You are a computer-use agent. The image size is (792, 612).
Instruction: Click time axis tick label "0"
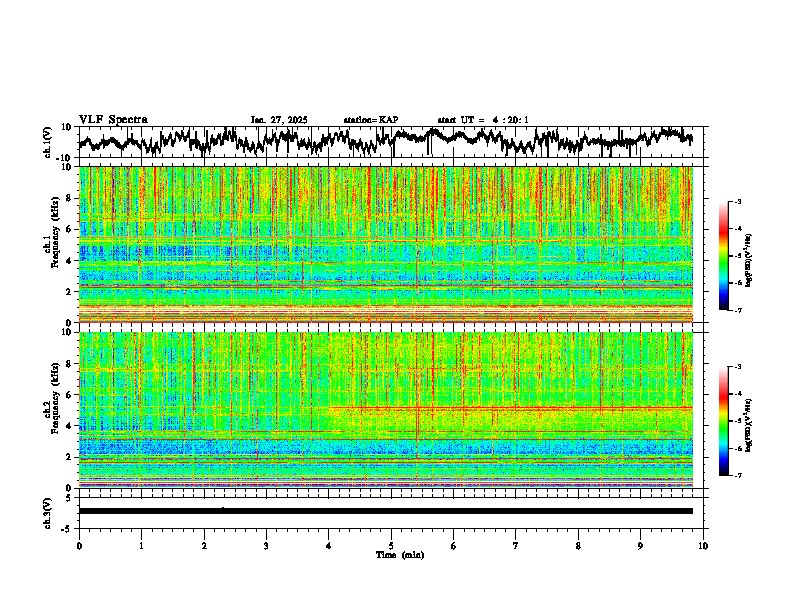point(79,546)
